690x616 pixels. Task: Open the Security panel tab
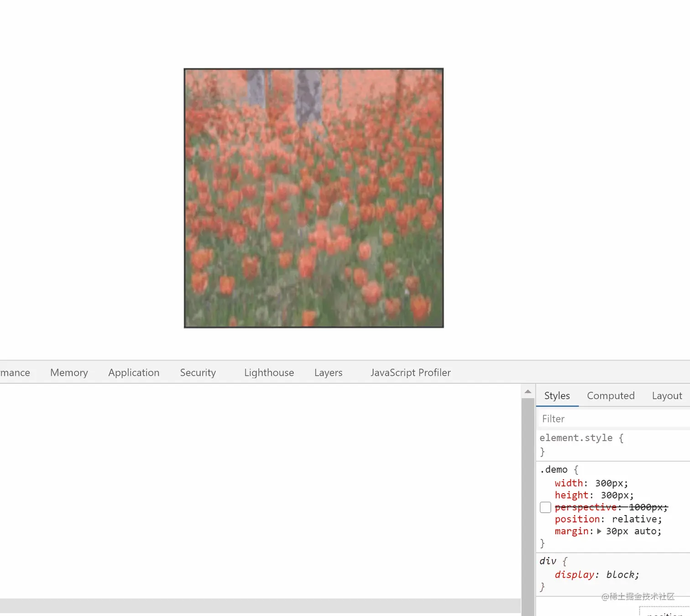click(x=198, y=373)
